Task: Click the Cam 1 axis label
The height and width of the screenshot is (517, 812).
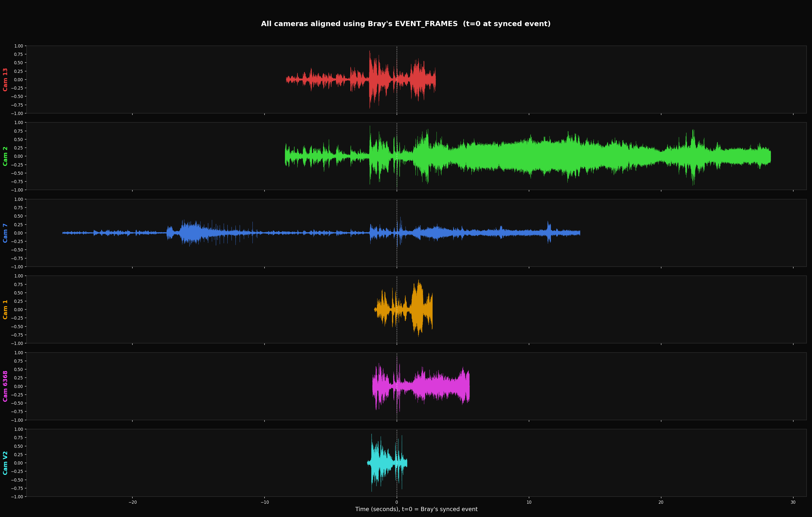Action: [x=5, y=309]
